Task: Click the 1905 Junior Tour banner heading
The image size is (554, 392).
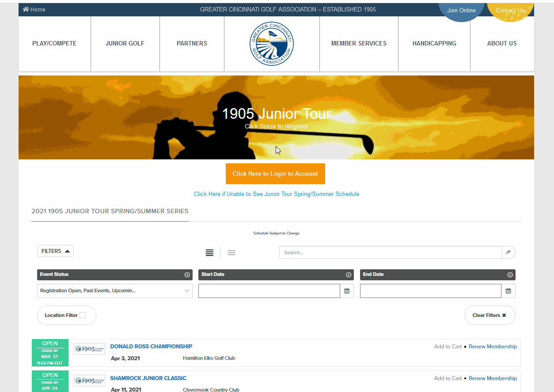Action: pyautogui.click(x=277, y=114)
